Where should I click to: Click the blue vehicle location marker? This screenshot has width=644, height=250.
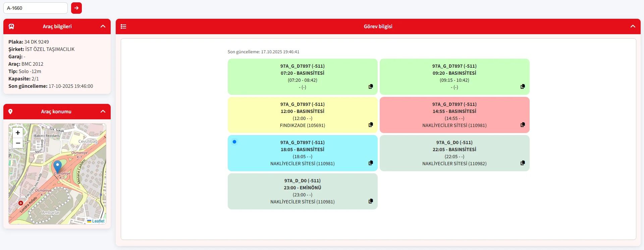pos(58,166)
